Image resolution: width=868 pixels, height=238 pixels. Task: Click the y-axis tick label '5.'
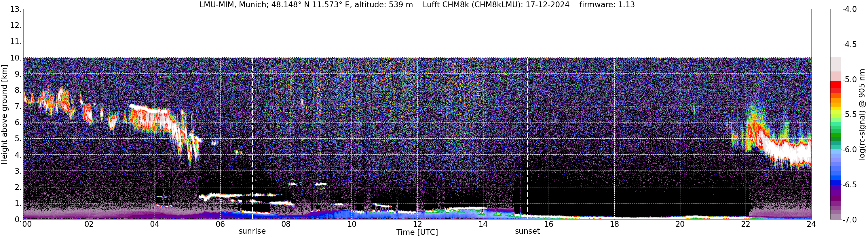pos(18,139)
